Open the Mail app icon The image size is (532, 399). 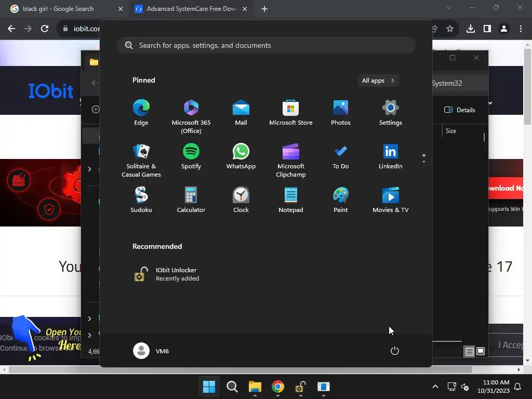(241, 113)
